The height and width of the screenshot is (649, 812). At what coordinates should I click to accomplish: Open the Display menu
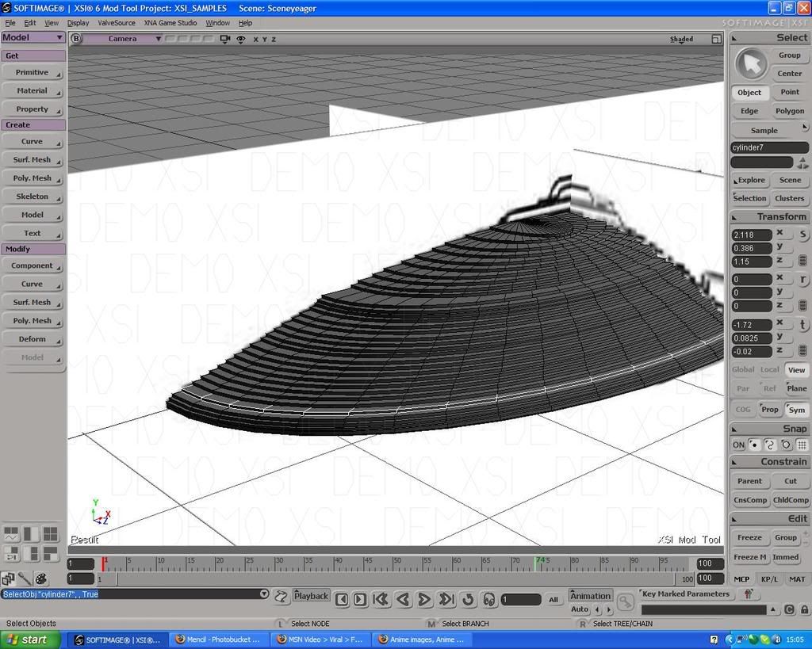point(79,23)
